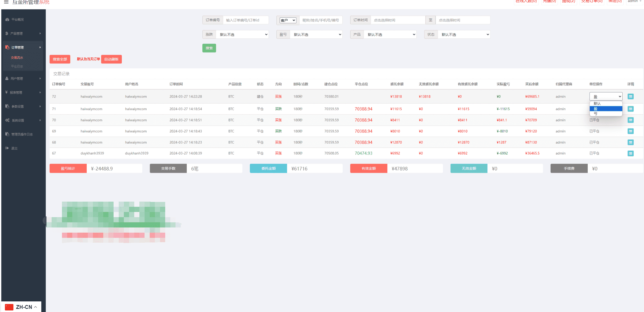The width and height of the screenshot is (644, 312).
Task: Open the 盈亏 filter dropdown
Action: pyautogui.click(x=316, y=34)
